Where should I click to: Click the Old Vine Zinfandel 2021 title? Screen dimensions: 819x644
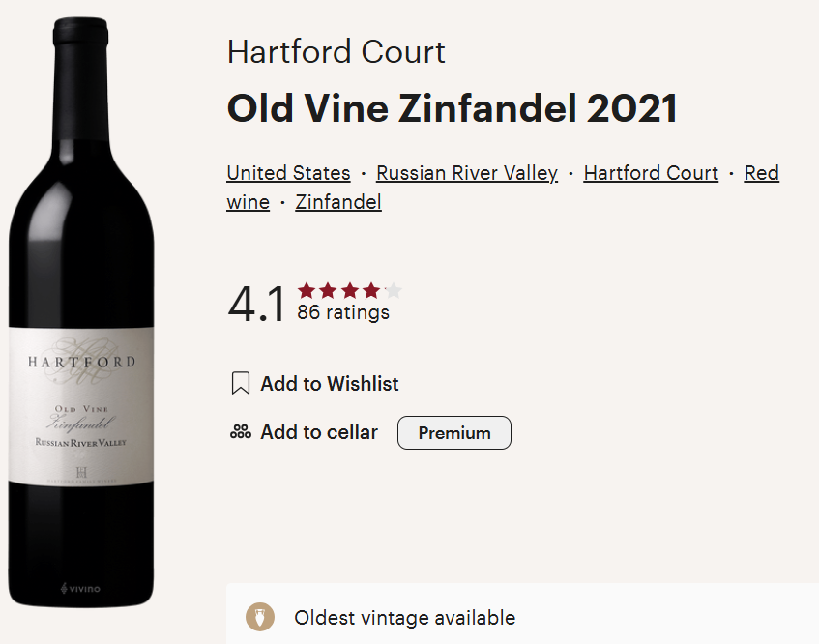(x=453, y=108)
